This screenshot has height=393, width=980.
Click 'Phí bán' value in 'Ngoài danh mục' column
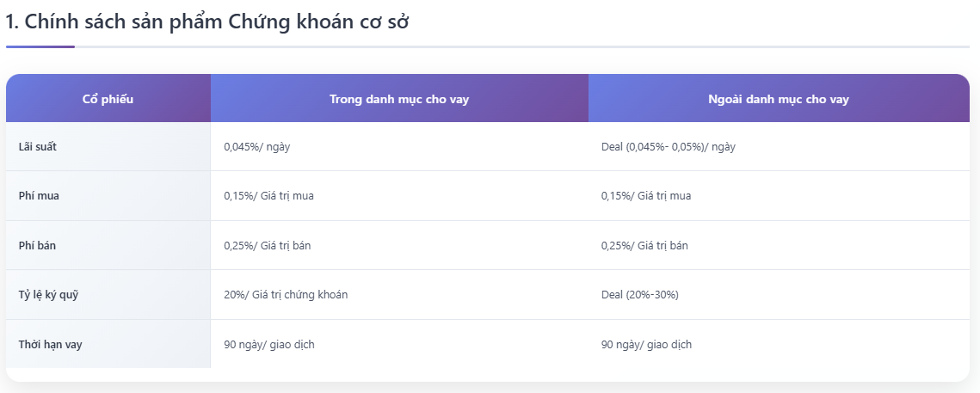tap(644, 246)
